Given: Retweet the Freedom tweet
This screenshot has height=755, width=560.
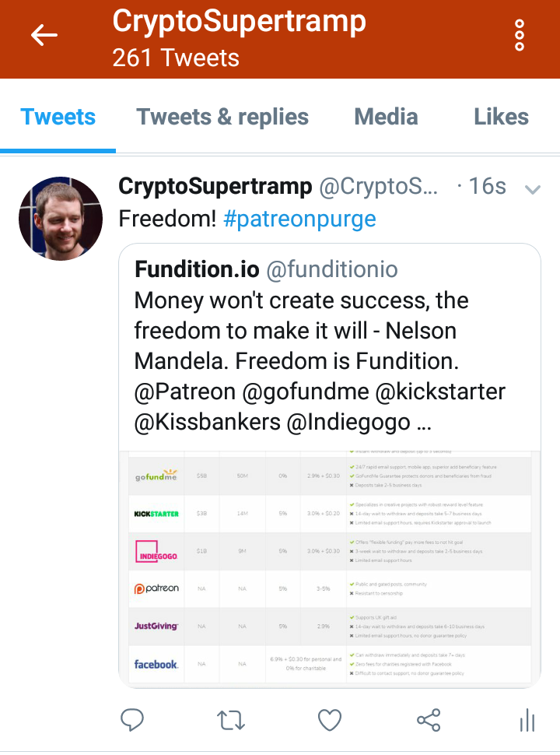Looking at the screenshot, I should point(230,720).
